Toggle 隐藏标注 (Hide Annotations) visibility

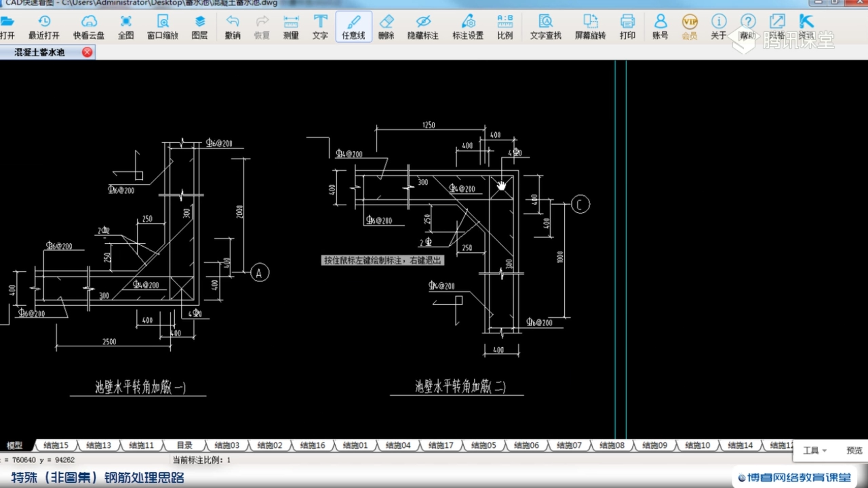click(x=423, y=27)
